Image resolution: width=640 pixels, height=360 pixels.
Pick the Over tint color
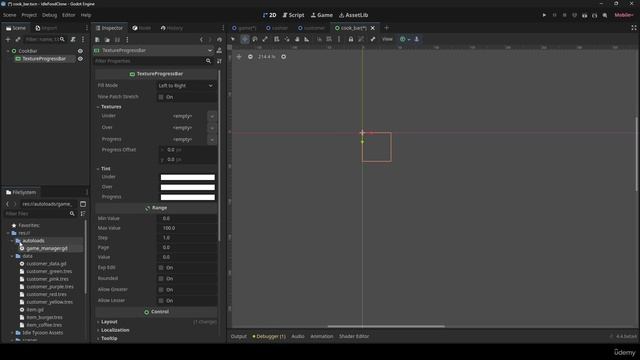[x=187, y=187]
